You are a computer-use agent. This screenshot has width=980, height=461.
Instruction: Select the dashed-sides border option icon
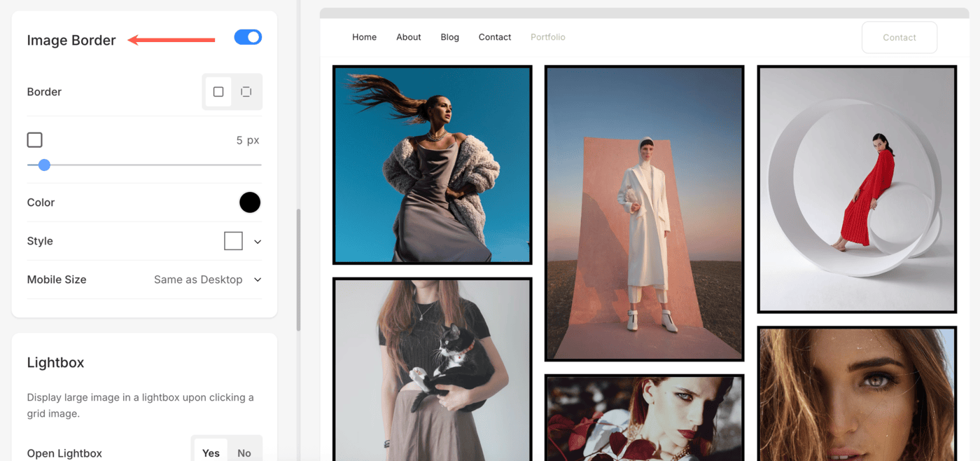[246, 92]
